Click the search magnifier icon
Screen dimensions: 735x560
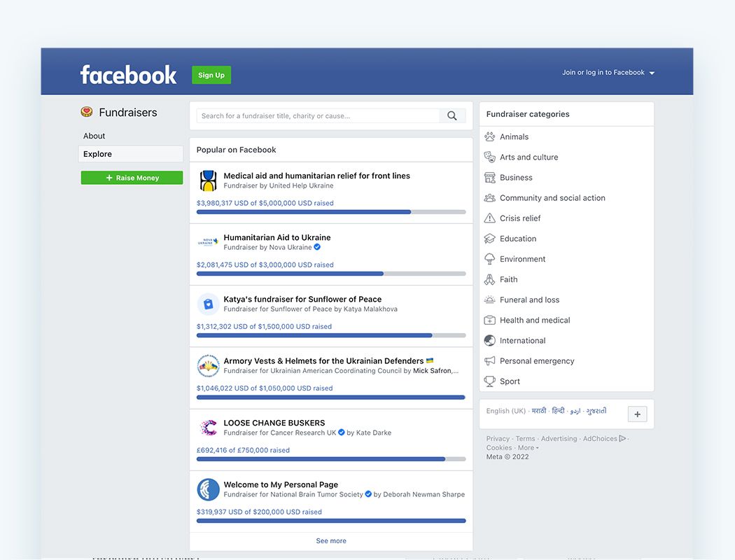452,115
